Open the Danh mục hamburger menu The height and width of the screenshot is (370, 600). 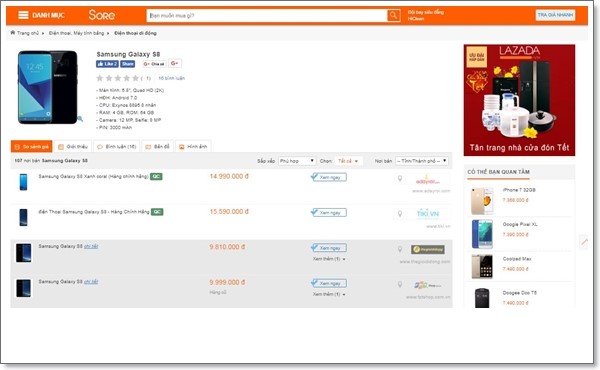tap(23, 15)
